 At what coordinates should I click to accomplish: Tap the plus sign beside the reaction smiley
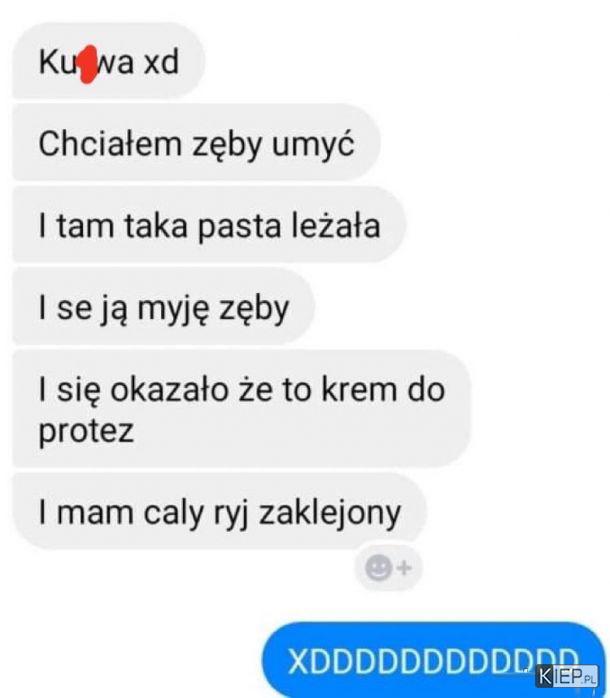[404, 568]
